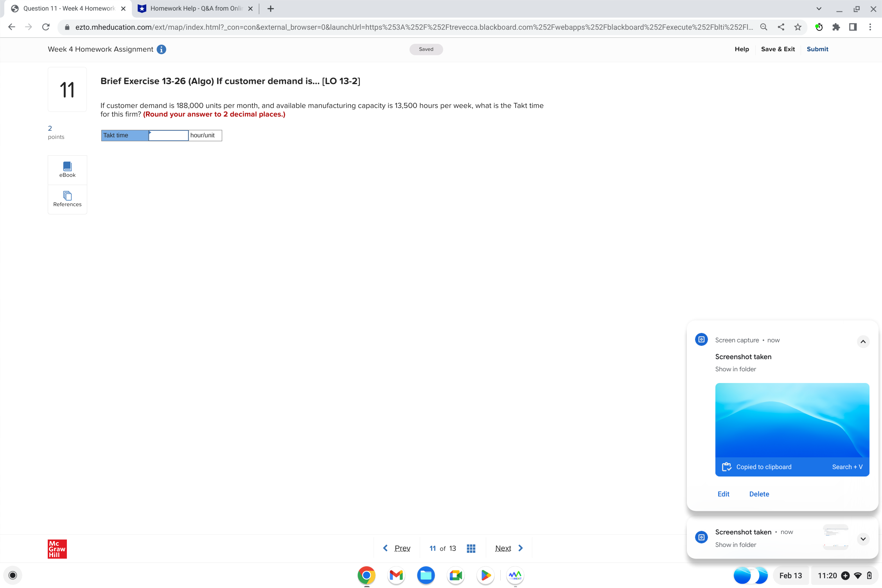Click the screenshot preview thumbnail
Screen dimensions: 882x588
[792, 421]
